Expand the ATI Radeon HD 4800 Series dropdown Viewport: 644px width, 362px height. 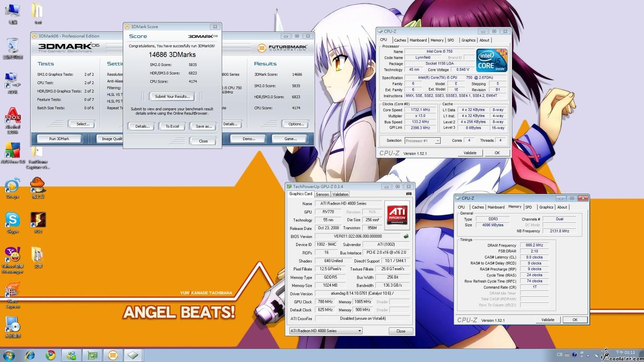(x=359, y=331)
